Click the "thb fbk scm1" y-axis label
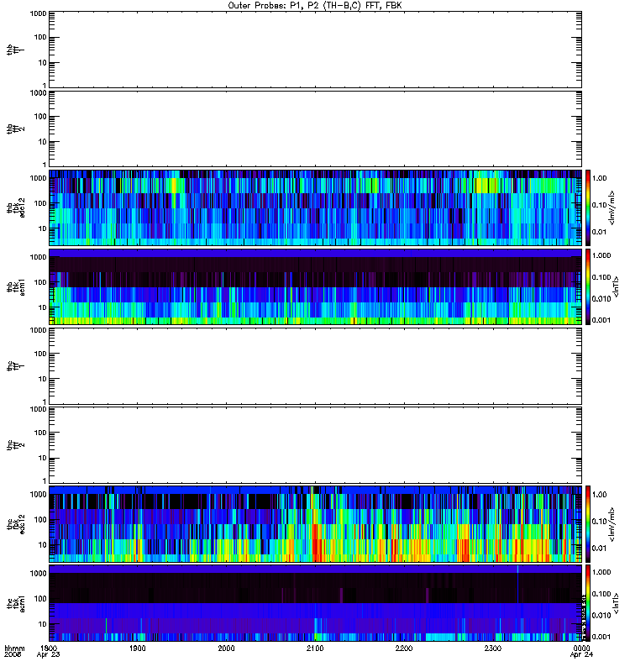 pyautogui.click(x=15, y=286)
